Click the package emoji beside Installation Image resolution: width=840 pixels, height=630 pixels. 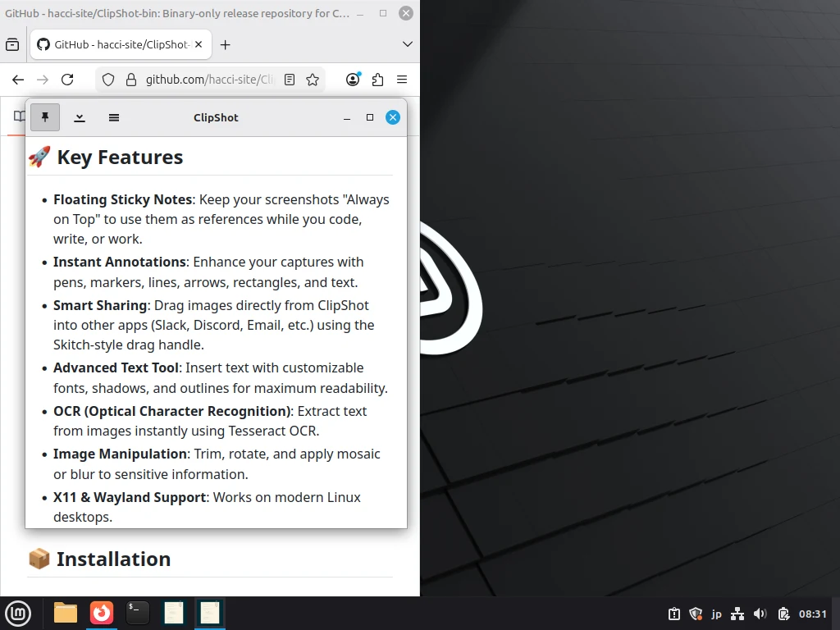39,559
